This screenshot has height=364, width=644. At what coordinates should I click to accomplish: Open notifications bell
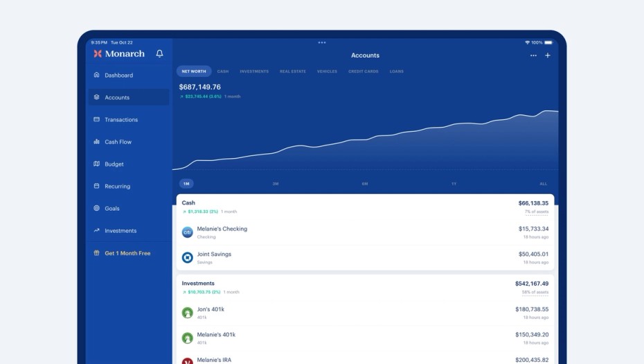[x=159, y=53]
